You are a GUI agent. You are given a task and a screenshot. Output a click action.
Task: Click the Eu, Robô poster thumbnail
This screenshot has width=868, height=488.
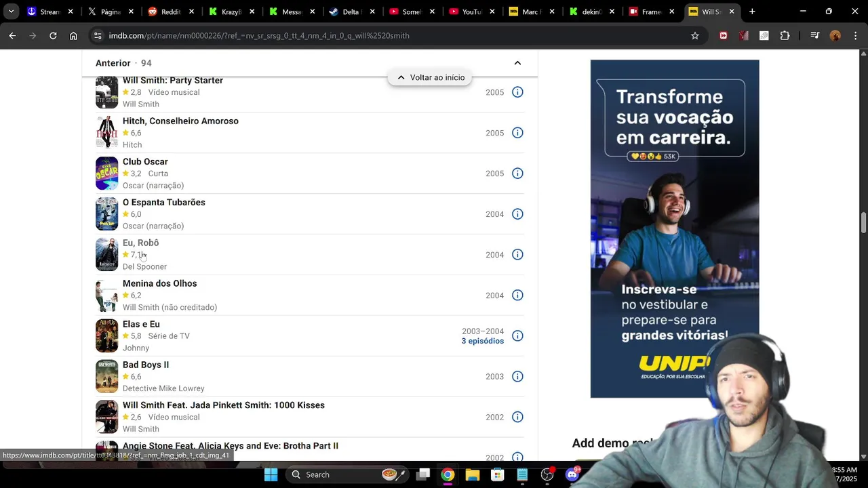coord(106,255)
